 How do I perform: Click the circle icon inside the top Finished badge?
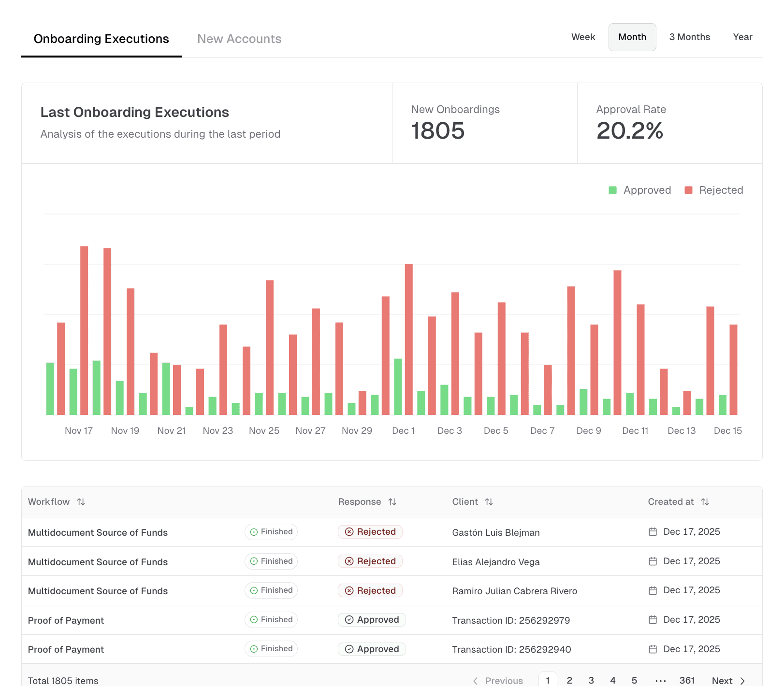pyautogui.click(x=253, y=531)
